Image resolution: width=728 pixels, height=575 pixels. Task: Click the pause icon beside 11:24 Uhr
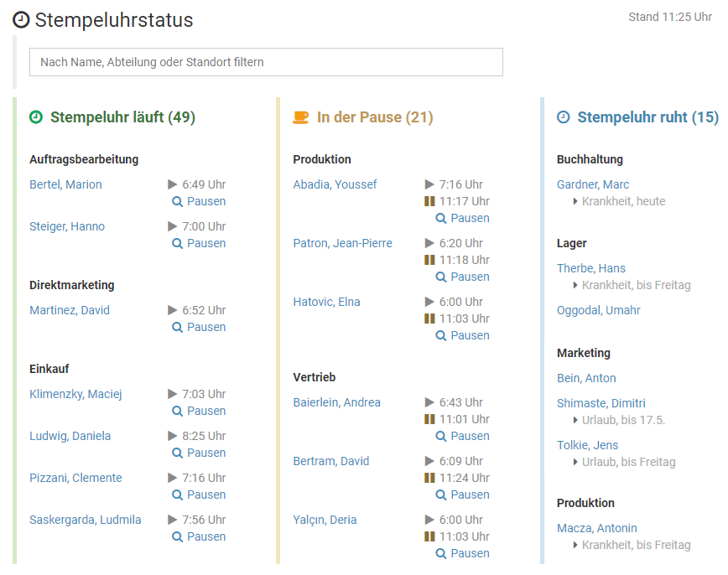pyautogui.click(x=429, y=478)
